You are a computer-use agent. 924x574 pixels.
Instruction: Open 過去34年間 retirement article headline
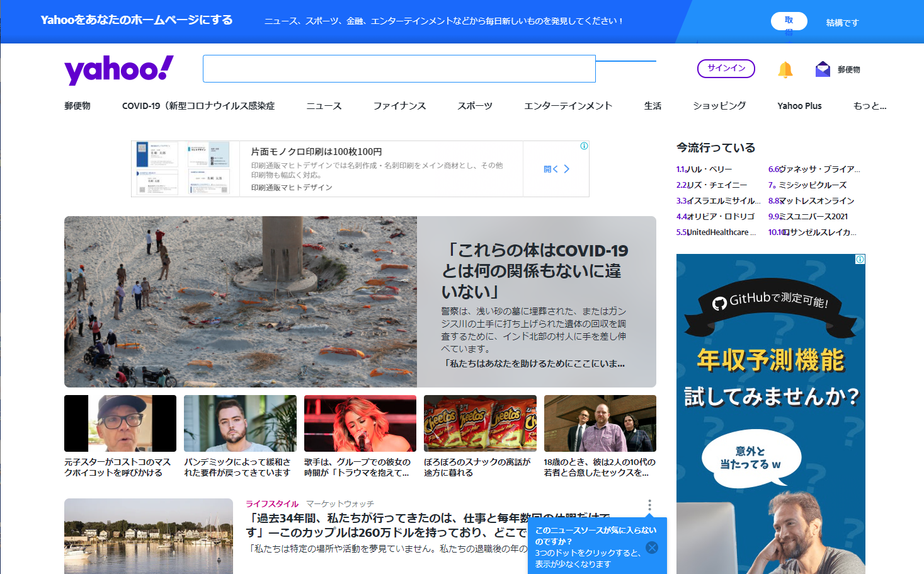(x=428, y=525)
